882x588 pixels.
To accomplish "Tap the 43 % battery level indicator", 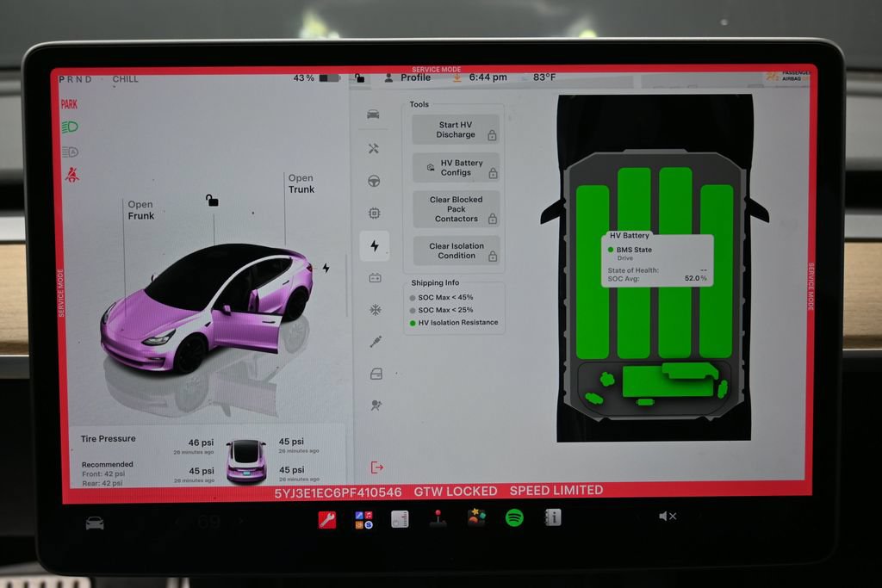I will pyautogui.click(x=316, y=78).
